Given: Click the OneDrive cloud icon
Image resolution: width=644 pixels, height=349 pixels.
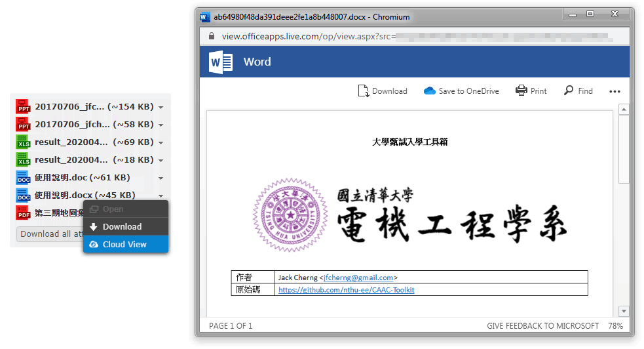Looking at the screenshot, I should tap(430, 91).
